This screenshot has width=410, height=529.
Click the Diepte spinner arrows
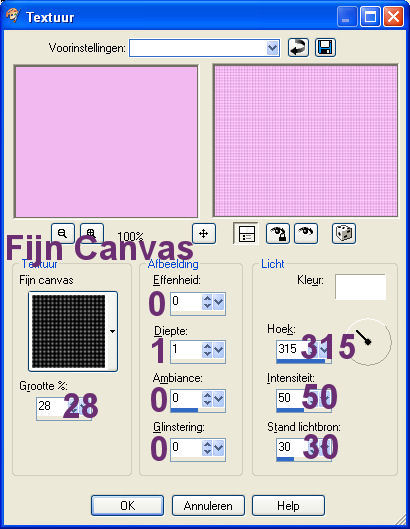coord(207,350)
